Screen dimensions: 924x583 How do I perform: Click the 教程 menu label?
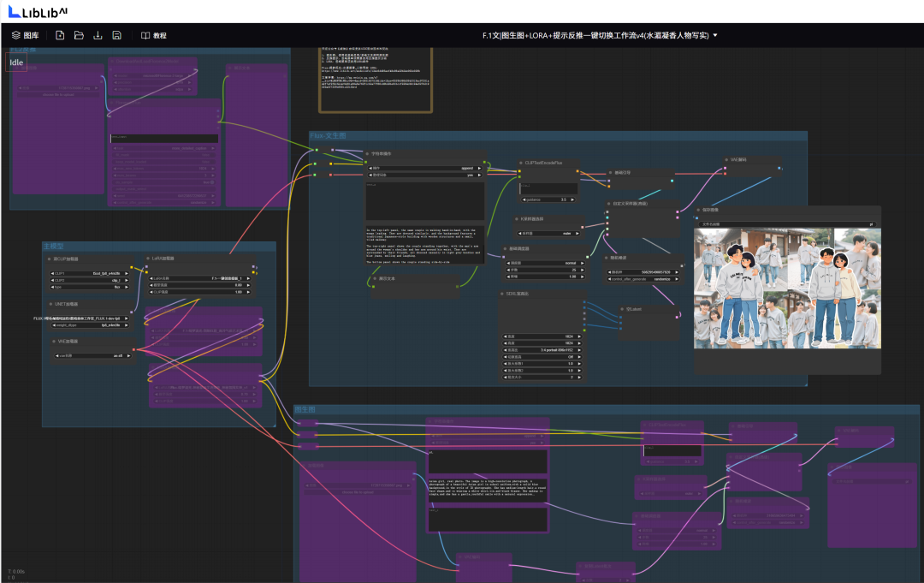coord(160,35)
